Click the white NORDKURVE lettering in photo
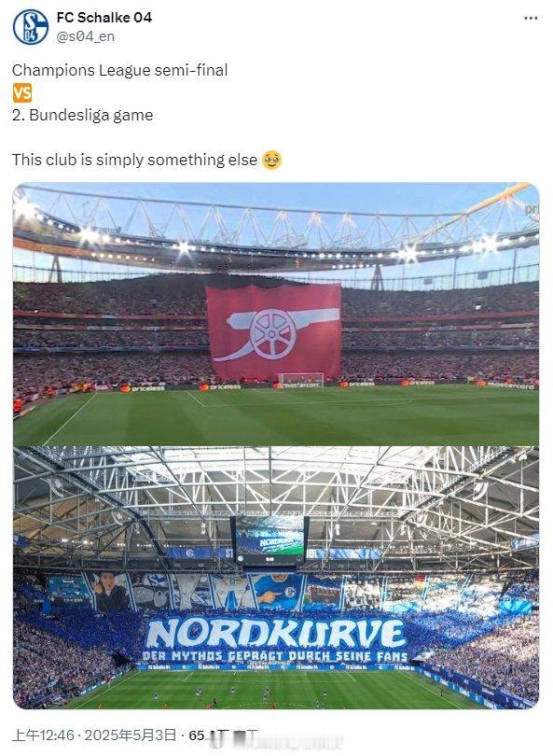The height and width of the screenshot is (756, 553). pyautogui.click(x=276, y=633)
